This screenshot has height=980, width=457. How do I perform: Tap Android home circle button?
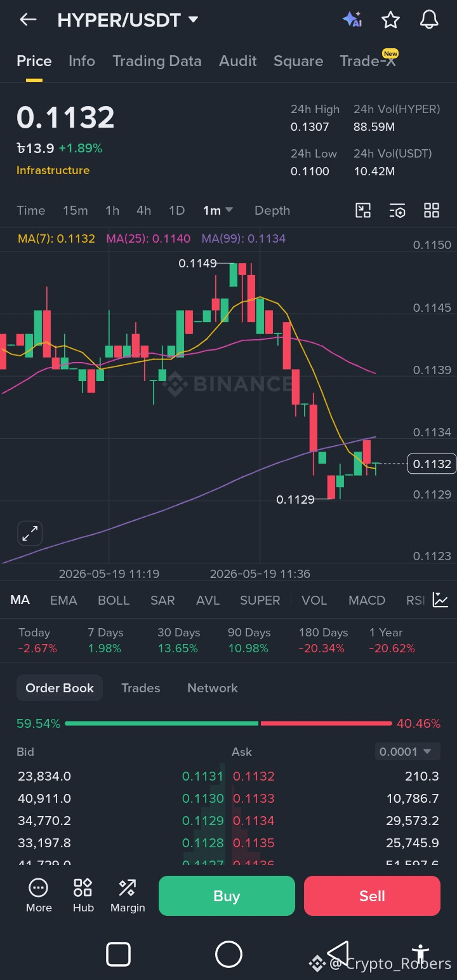click(x=228, y=954)
